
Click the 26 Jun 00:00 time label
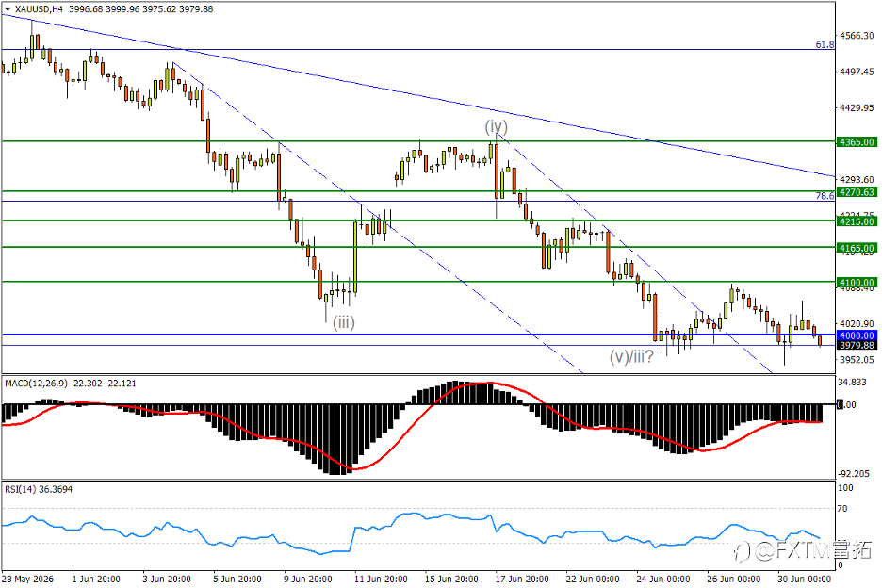[733, 579]
